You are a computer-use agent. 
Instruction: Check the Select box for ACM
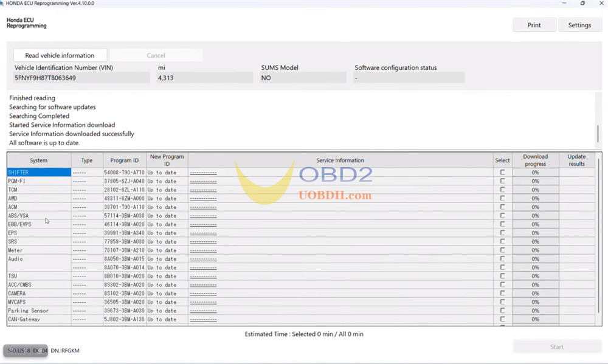pos(502,207)
